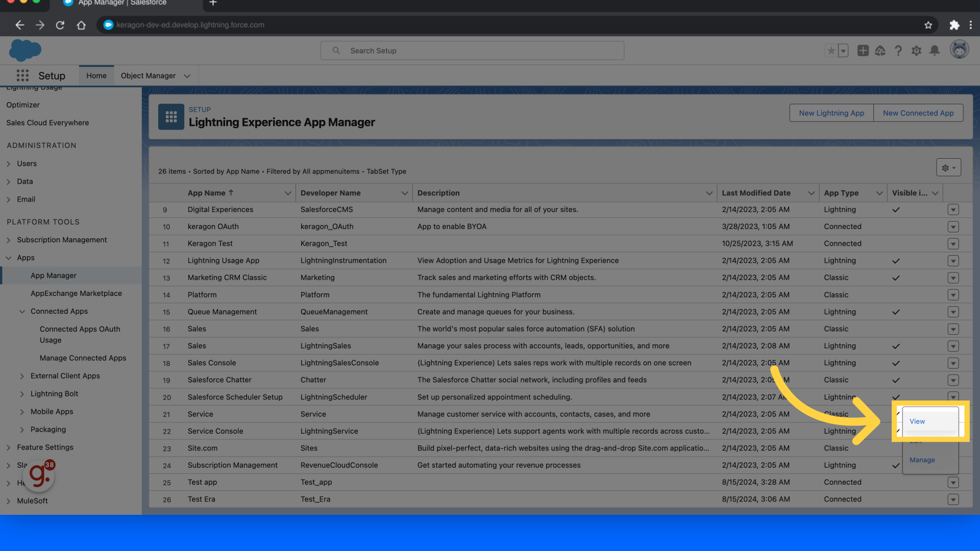
Task: Open the notifications bell
Action: (x=935, y=51)
